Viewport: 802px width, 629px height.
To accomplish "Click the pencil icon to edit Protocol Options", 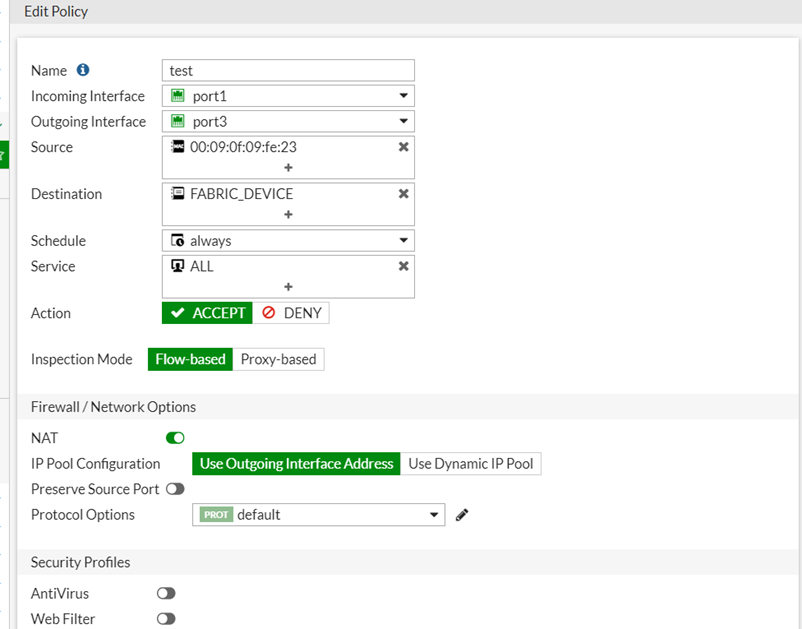I will [x=462, y=515].
